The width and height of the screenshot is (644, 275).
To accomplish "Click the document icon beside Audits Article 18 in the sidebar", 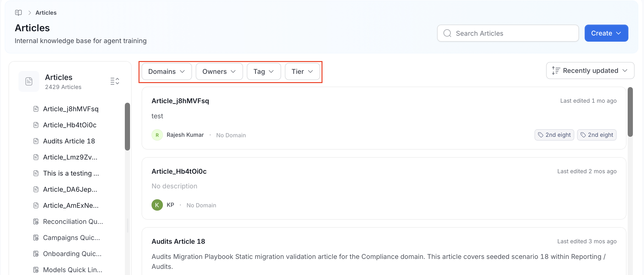I will click(36, 141).
